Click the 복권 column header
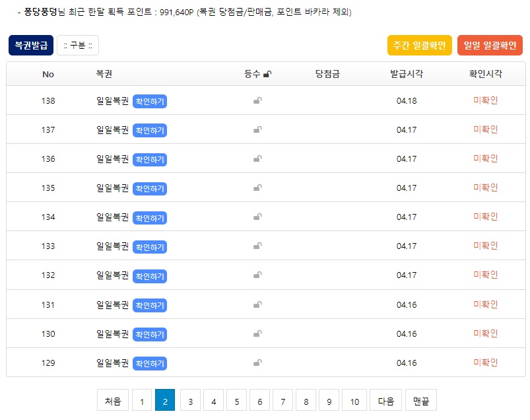This screenshot has height=420, width=530. pyautogui.click(x=104, y=74)
